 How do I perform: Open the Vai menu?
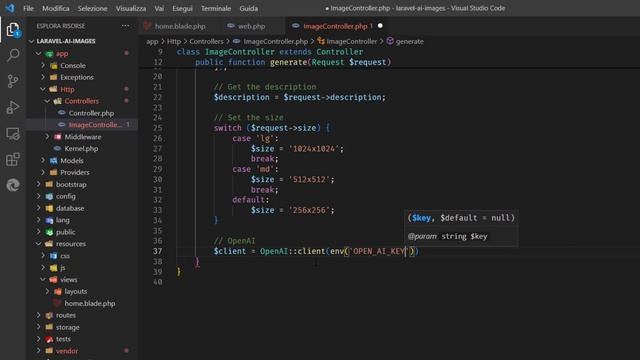[159, 8]
